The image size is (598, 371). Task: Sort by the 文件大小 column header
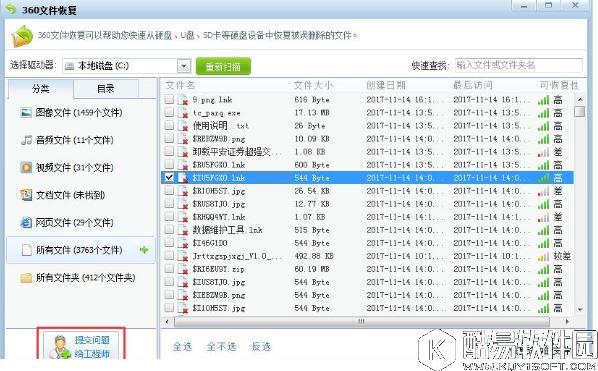click(313, 85)
